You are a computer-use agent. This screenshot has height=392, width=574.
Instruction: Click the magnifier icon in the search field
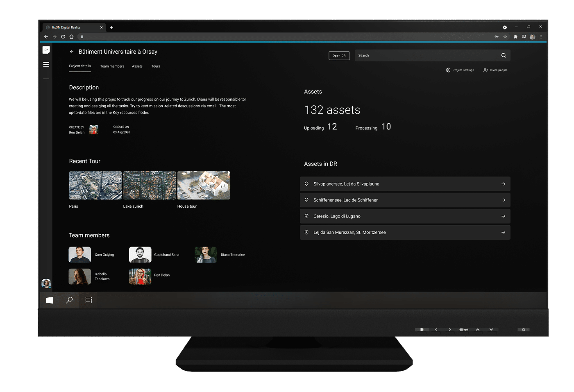click(504, 56)
